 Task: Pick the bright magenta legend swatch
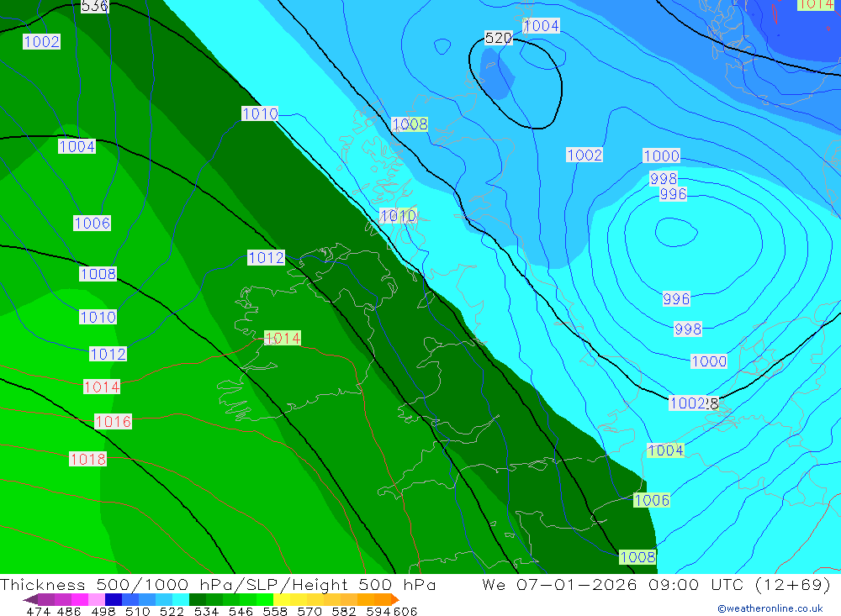pos(79,599)
